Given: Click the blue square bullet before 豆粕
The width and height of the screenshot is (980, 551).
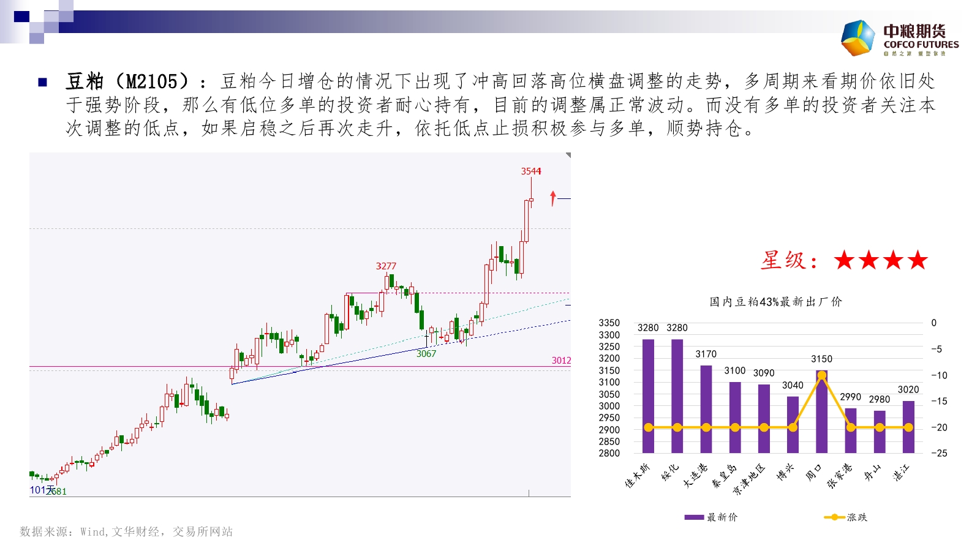Looking at the screenshot, I should pyautogui.click(x=42, y=82).
